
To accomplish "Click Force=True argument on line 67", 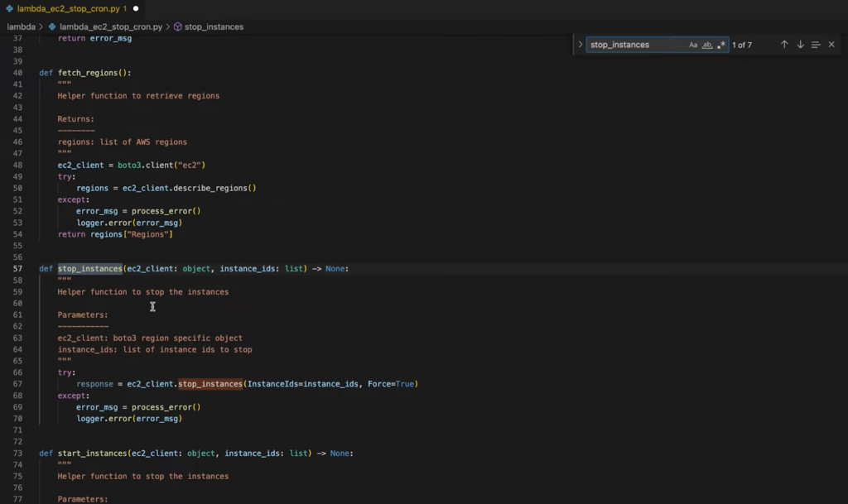I will pos(391,384).
